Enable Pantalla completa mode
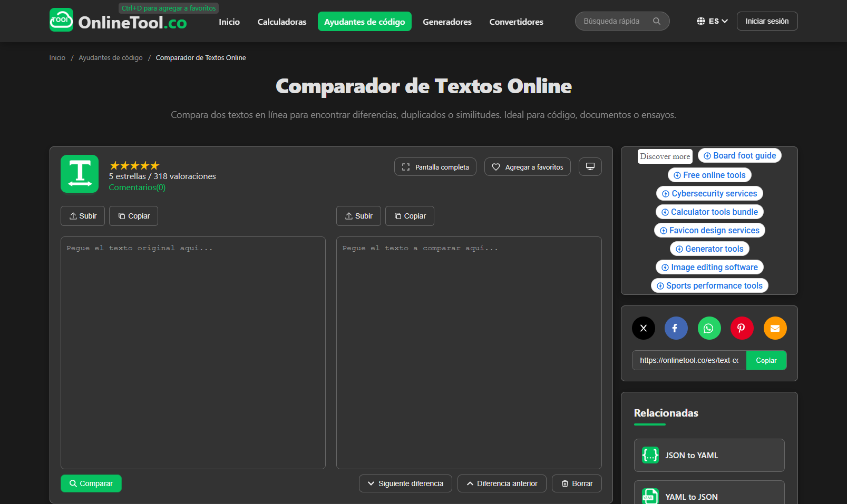Image resolution: width=847 pixels, height=504 pixels. pyautogui.click(x=435, y=166)
